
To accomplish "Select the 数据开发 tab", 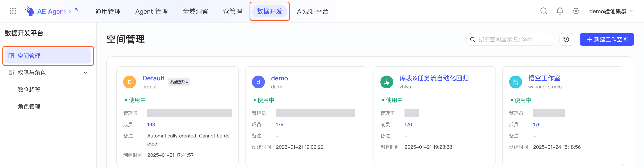I will (269, 11).
